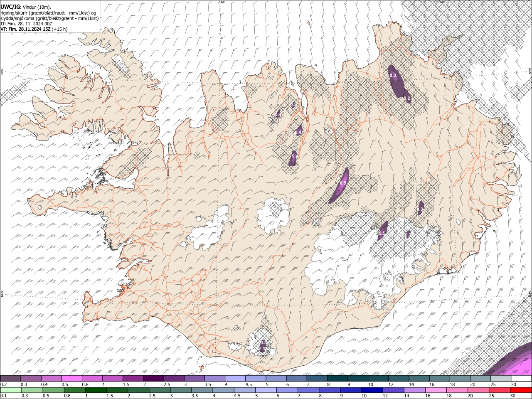Click the bright red 30 swatch in lower legend
The width and height of the screenshot is (532, 399).
click(x=520, y=390)
